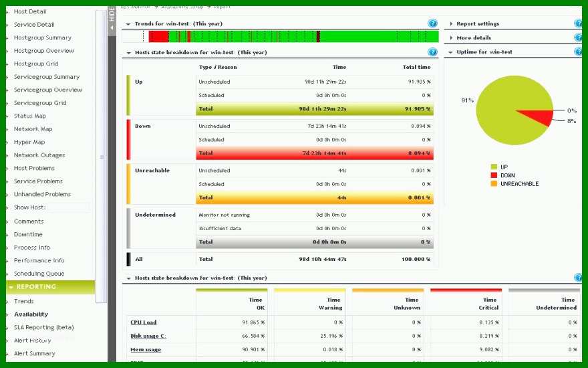Click the Unreachable total '0.001 %' value
The width and height of the screenshot is (588, 368).
(419, 197)
